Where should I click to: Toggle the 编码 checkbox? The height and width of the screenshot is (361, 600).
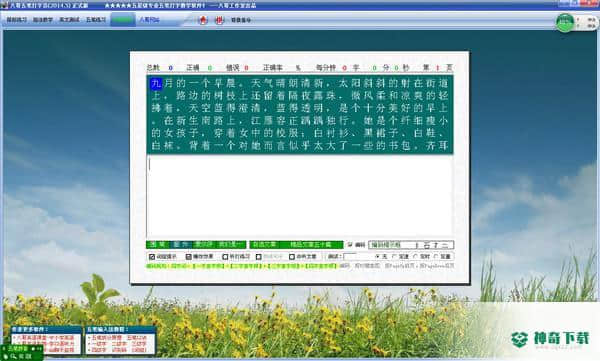pos(350,245)
